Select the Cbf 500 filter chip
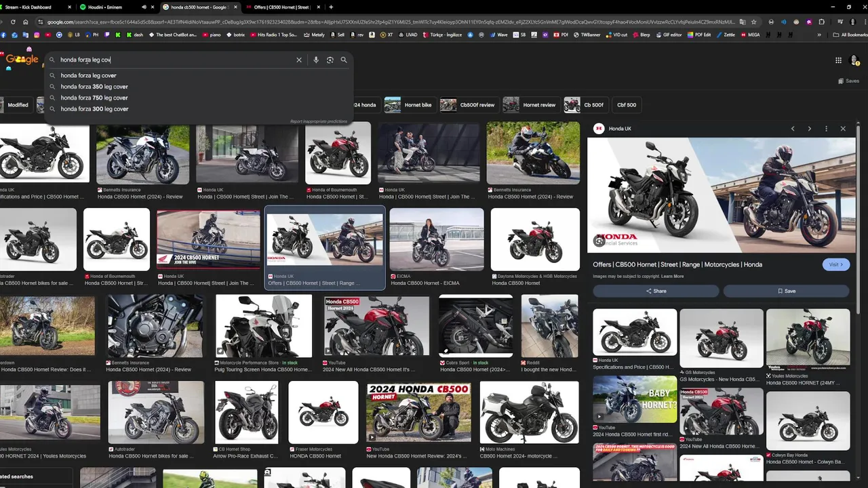 click(627, 105)
